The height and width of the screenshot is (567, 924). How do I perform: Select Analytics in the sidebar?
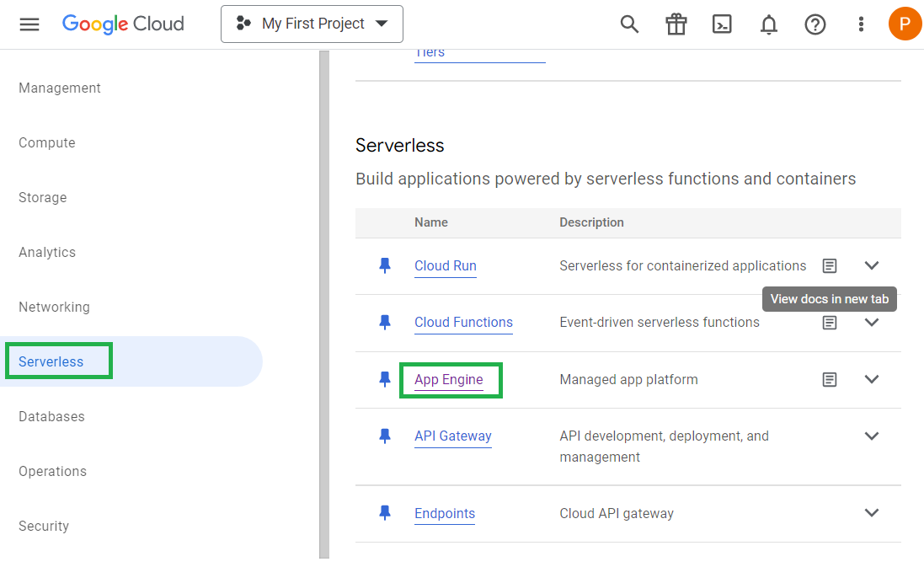click(x=47, y=252)
